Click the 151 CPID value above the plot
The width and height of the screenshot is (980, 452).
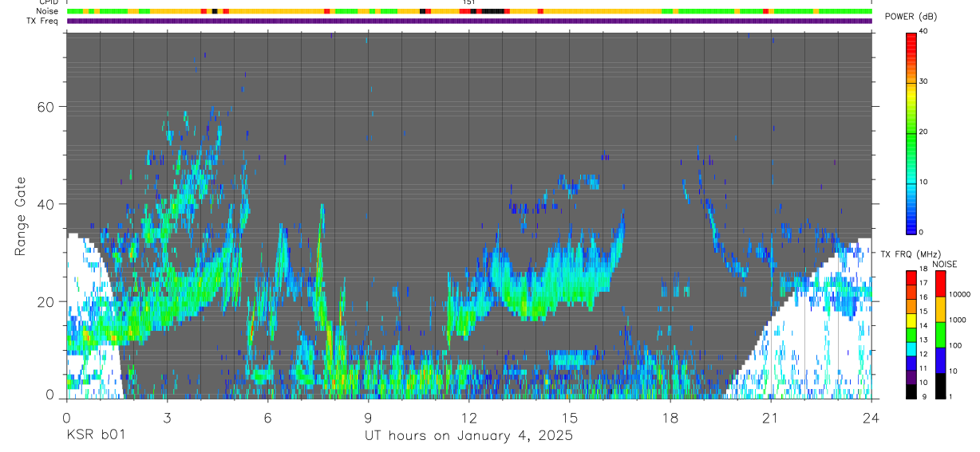pyautogui.click(x=469, y=3)
